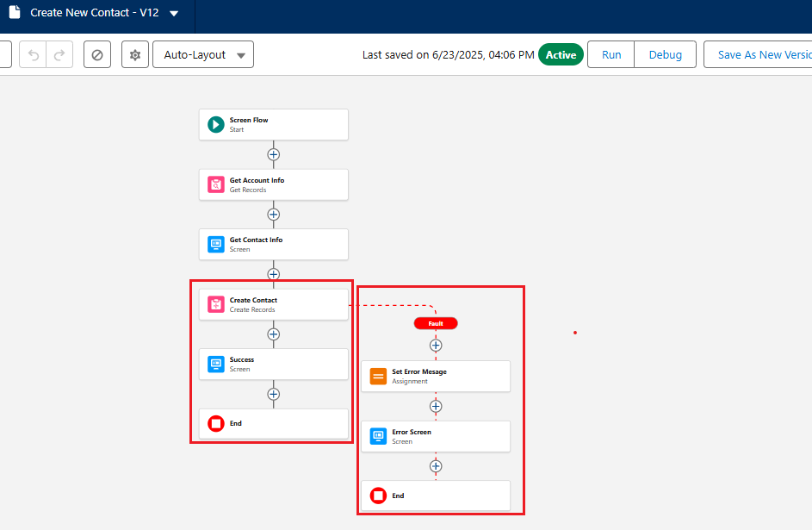Select the Create Contact records icon
The image size is (812, 530).
(x=216, y=304)
